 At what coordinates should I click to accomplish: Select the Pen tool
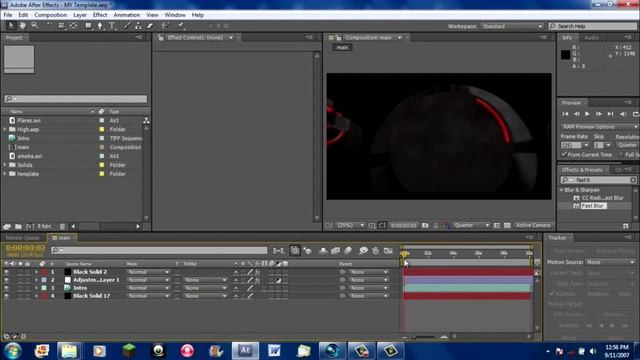[100, 26]
